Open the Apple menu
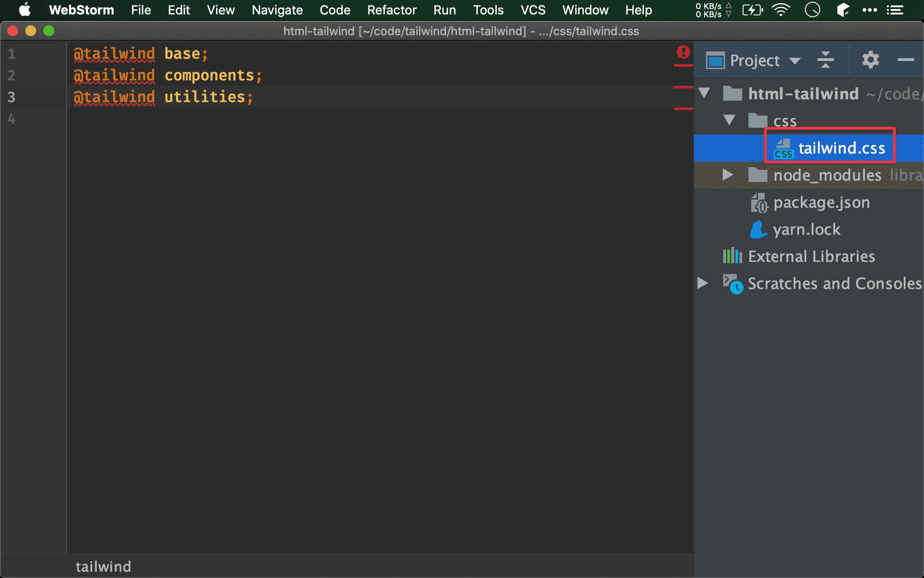Viewport: 924px width, 578px height. [24, 9]
